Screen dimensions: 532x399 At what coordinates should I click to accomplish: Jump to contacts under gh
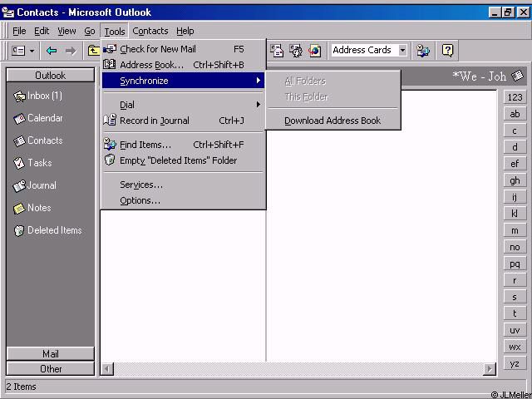515,180
